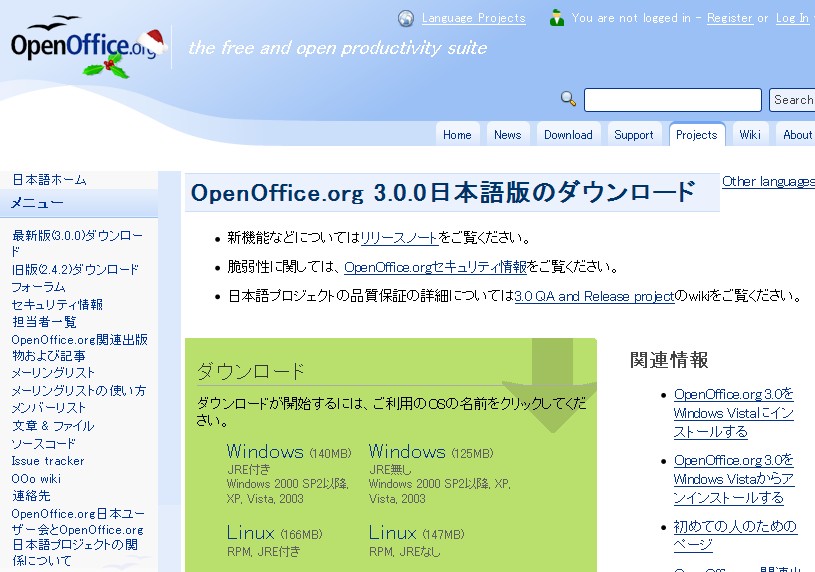The width and height of the screenshot is (815, 572).
Task: Download Linux 166MB RPM with JRE
Action: click(x=251, y=533)
